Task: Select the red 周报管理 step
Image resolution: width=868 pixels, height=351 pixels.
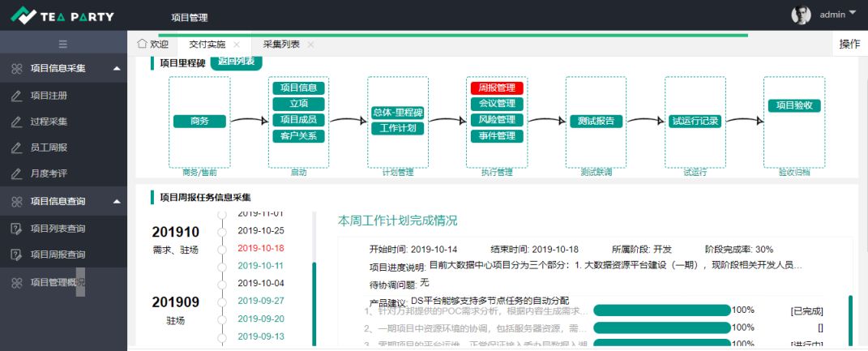Action: [497, 88]
